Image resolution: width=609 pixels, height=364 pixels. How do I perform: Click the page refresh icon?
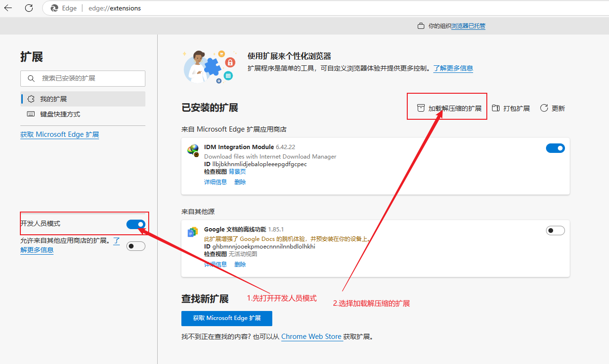pos(29,8)
